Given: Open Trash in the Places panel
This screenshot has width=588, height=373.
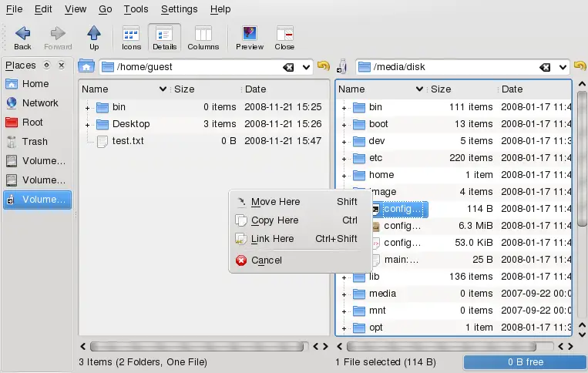Looking at the screenshot, I should (x=35, y=142).
